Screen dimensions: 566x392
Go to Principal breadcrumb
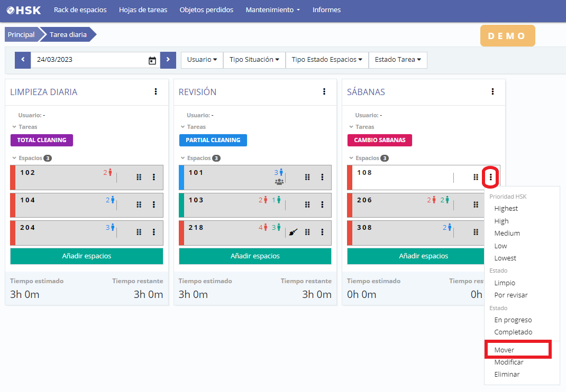coord(21,35)
